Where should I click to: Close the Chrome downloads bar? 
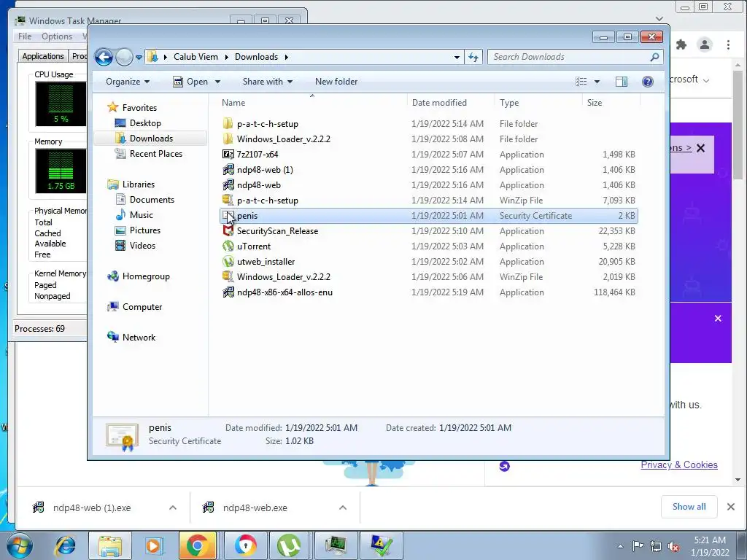pyautogui.click(x=731, y=507)
